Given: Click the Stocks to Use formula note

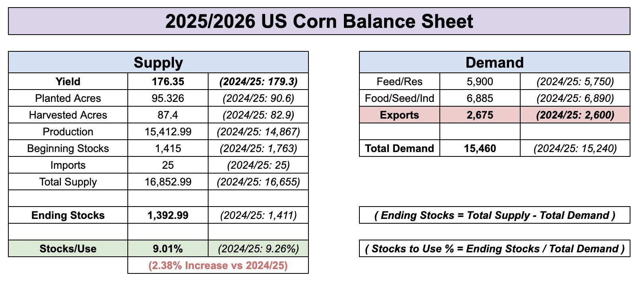Looking at the screenshot, I should (495, 248).
